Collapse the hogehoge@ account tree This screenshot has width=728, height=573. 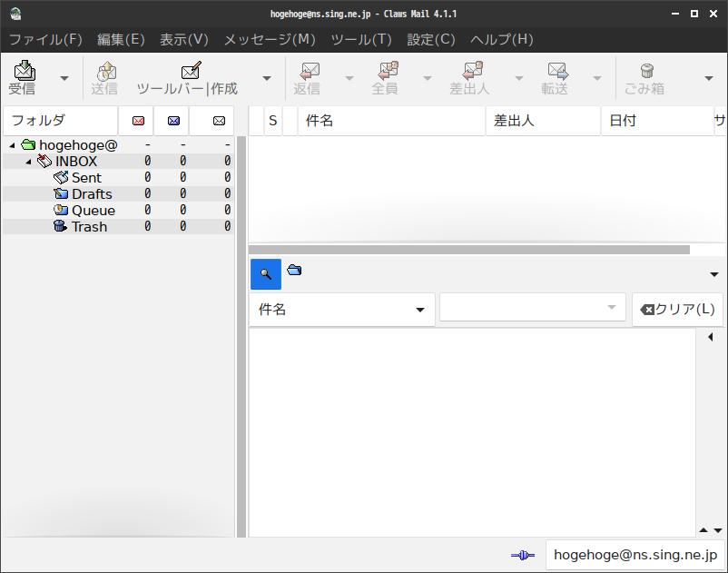tap(12, 146)
